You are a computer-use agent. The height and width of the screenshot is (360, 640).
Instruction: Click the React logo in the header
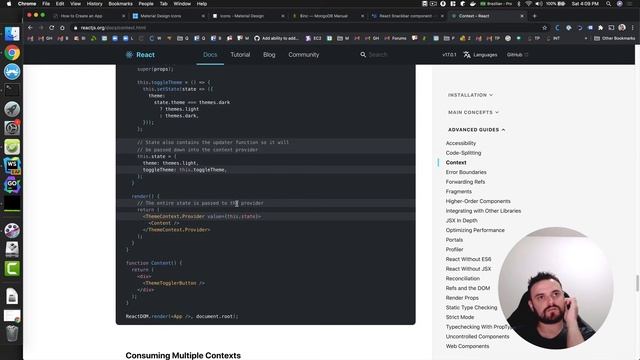140,55
